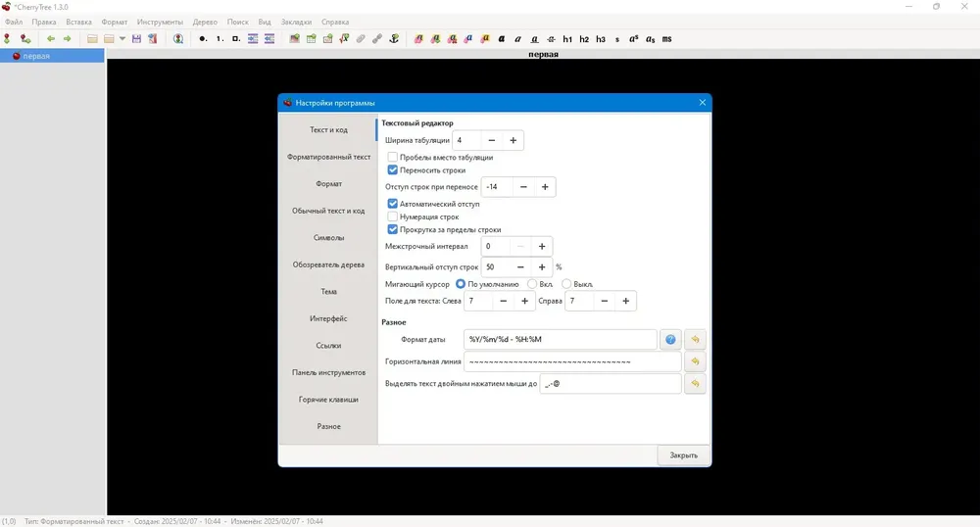
Task: Open the date format help icon
Action: point(670,340)
